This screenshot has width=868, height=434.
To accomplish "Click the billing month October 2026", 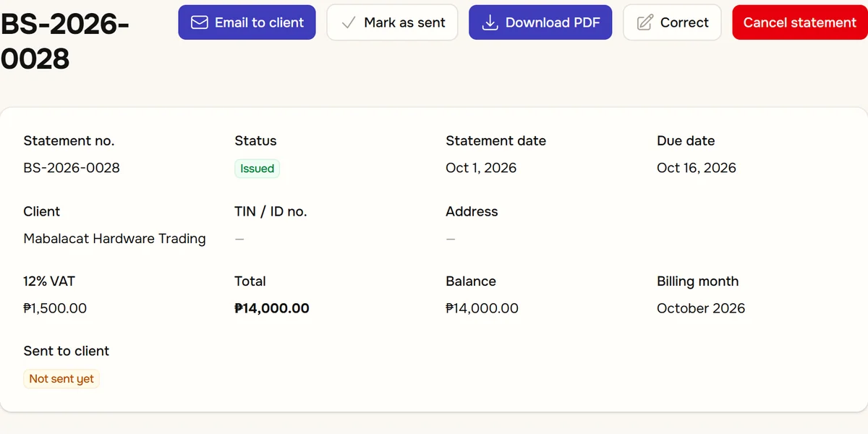I will coord(701,308).
